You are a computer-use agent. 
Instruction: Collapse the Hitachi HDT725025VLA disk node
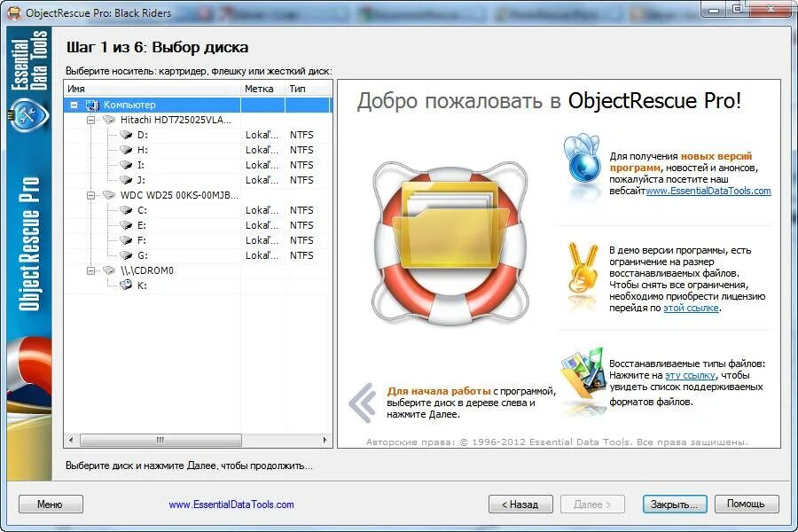[91, 121]
